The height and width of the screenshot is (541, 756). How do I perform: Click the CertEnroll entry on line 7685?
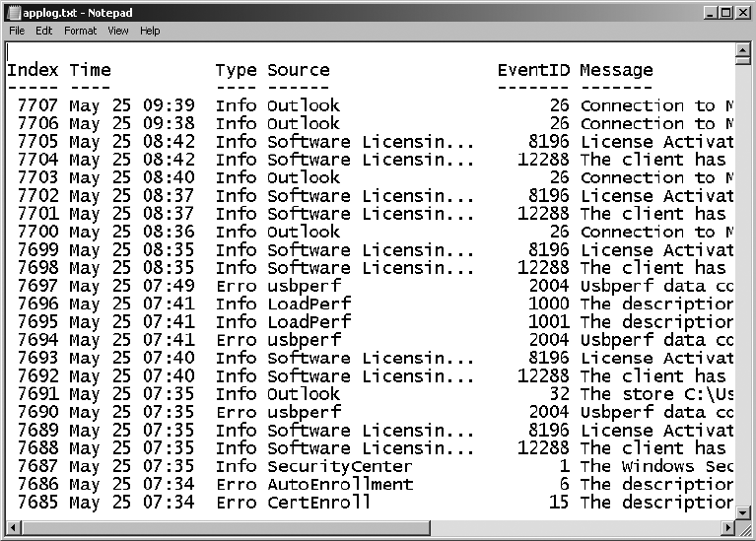coord(318,503)
